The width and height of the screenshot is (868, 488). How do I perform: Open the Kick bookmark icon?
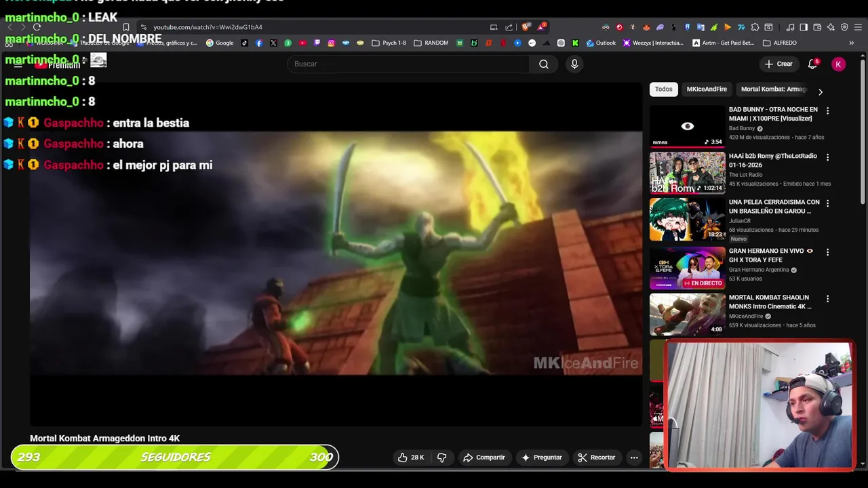[x=576, y=43]
